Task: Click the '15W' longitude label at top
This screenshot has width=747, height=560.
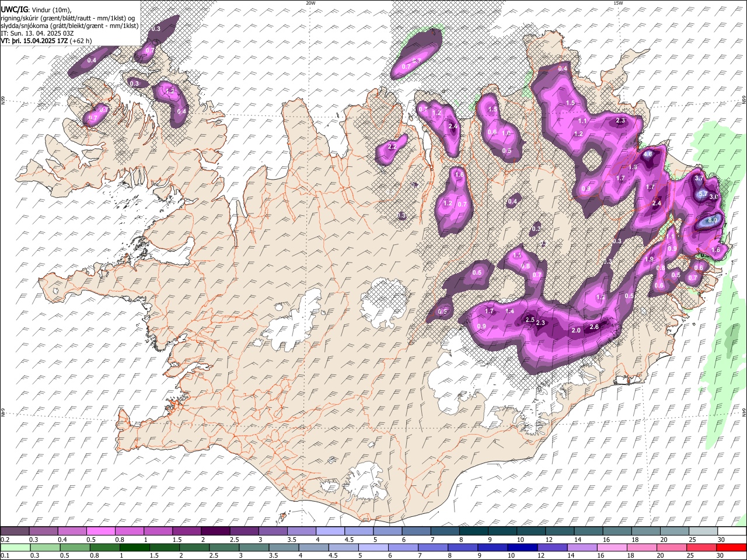Action: tap(618, 3)
